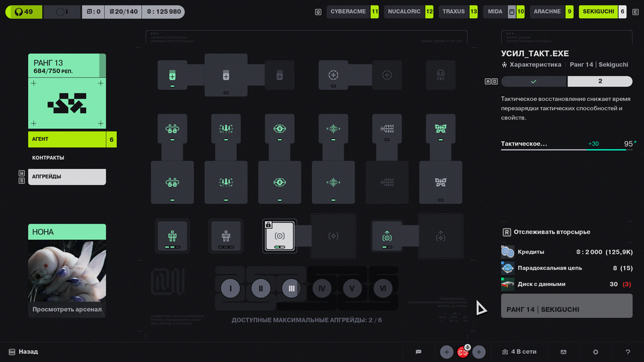Click the left add squad member plus button

click(446, 352)
